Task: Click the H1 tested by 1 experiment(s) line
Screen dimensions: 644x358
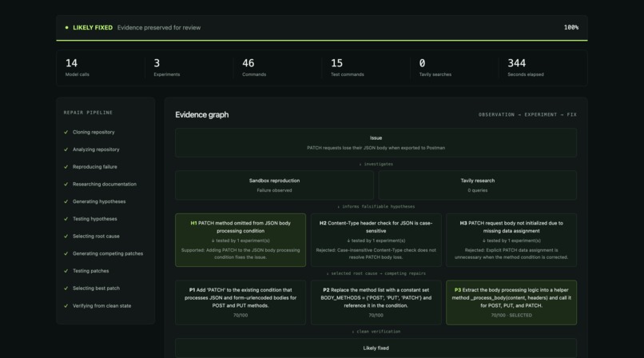Action: 241,241
